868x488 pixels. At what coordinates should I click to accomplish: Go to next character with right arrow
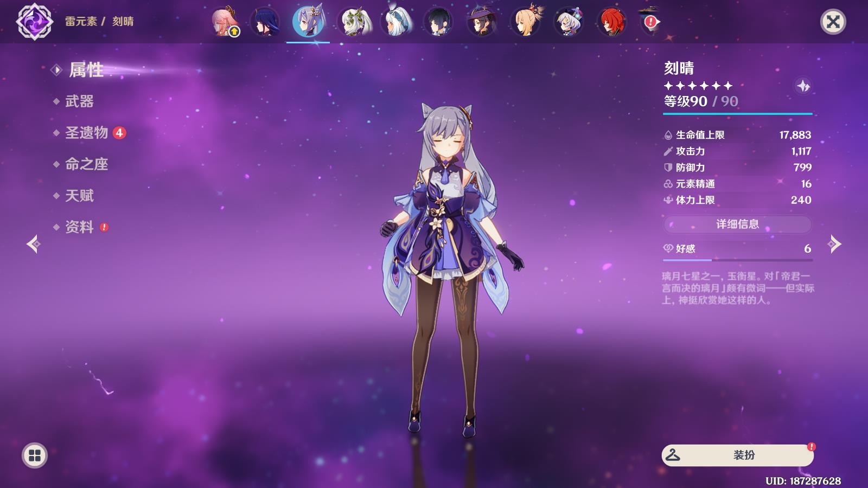(834, 244)
